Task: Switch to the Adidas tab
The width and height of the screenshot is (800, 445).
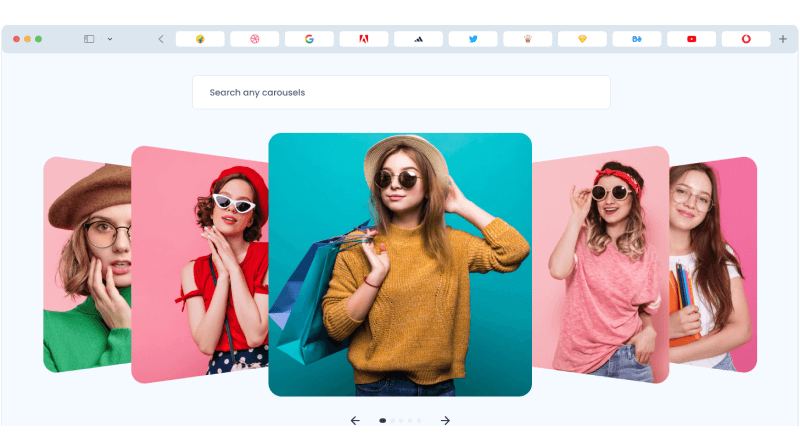Action: click(418, 39)
